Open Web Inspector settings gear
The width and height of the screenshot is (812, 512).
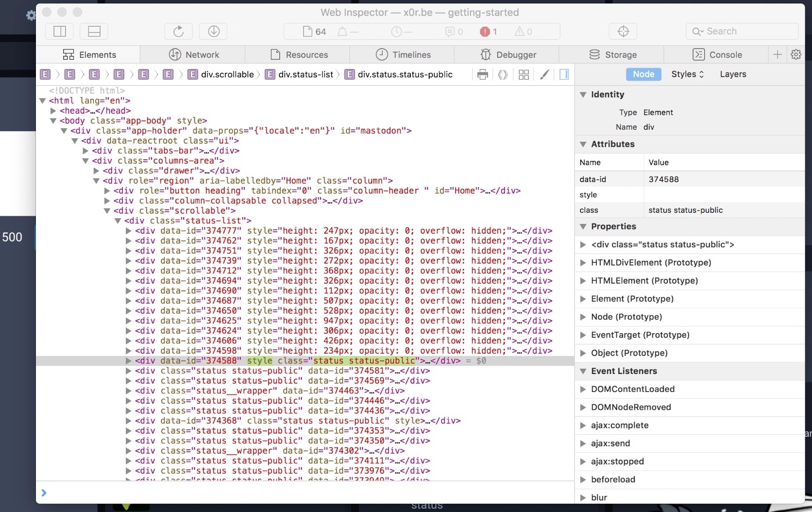coord(796,54)
